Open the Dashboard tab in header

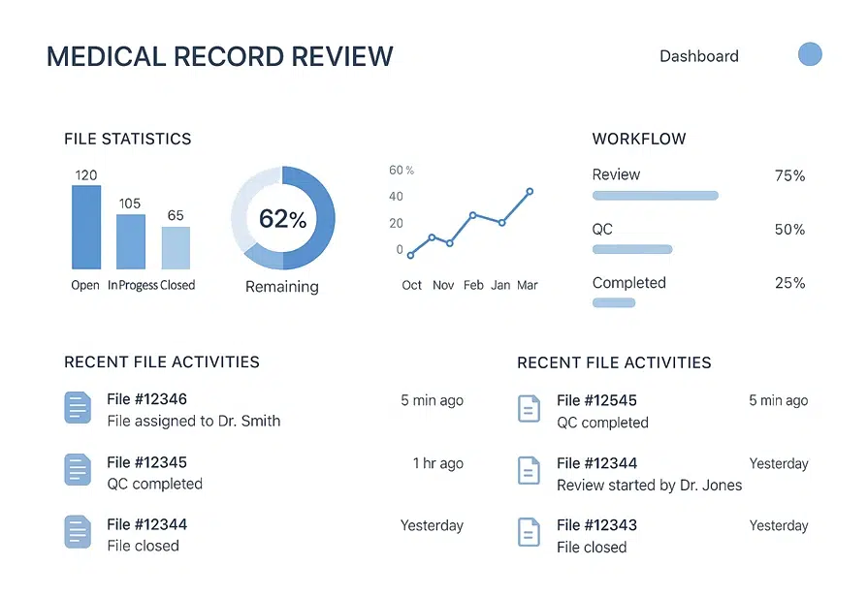(698, 56)
